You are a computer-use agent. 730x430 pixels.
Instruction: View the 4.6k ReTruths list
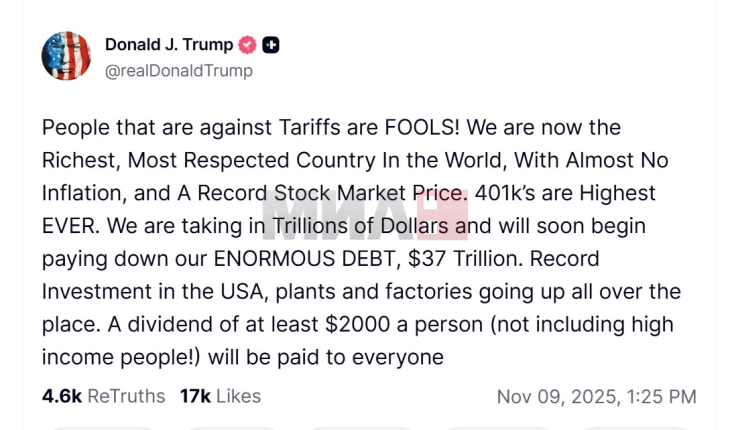(103, 396)
